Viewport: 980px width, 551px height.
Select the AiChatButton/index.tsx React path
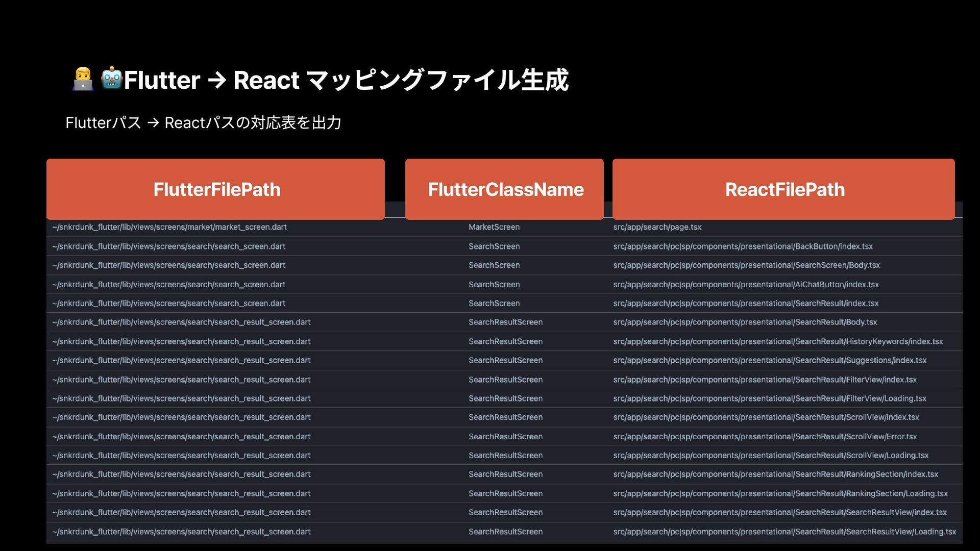click(x=746, y=285)
